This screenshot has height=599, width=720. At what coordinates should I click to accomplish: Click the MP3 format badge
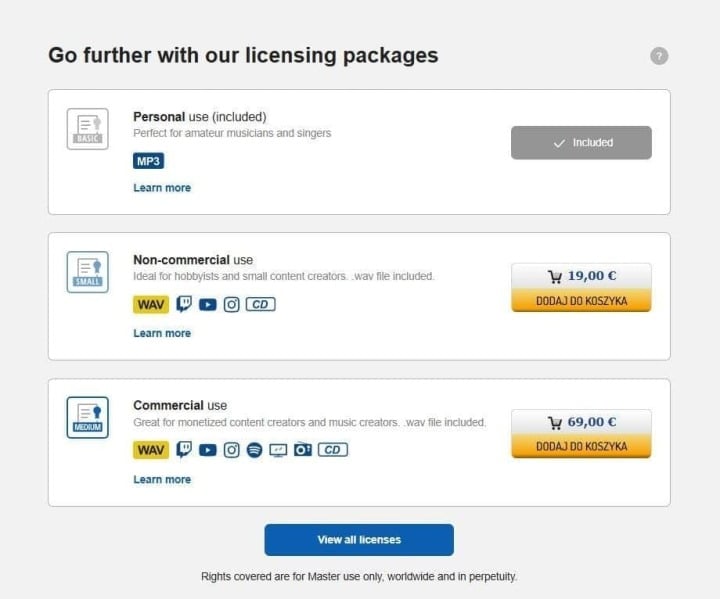coord(148,161)
